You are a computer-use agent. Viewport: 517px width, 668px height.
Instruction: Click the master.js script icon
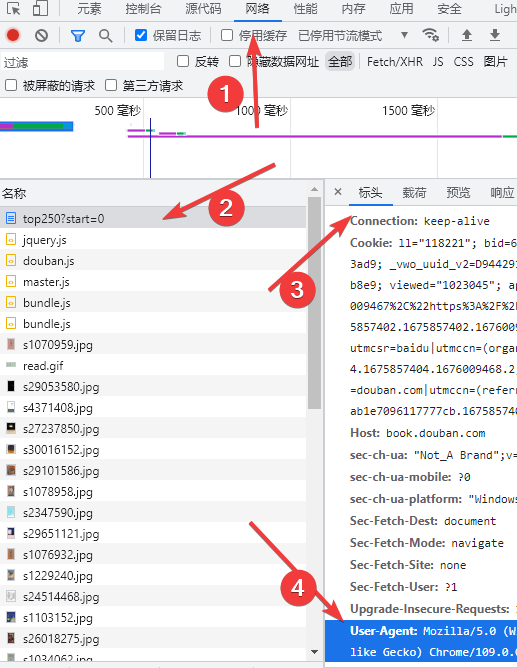tap(11, 281)
